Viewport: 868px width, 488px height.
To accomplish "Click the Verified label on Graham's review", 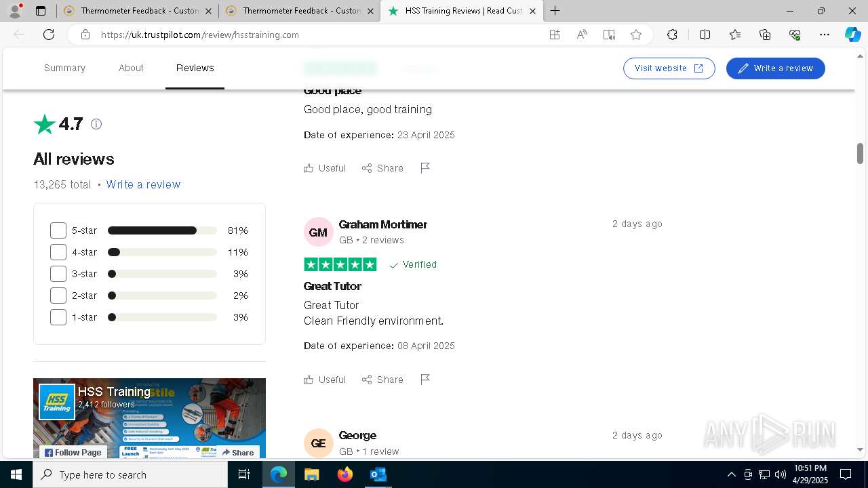I will point(413,264).
